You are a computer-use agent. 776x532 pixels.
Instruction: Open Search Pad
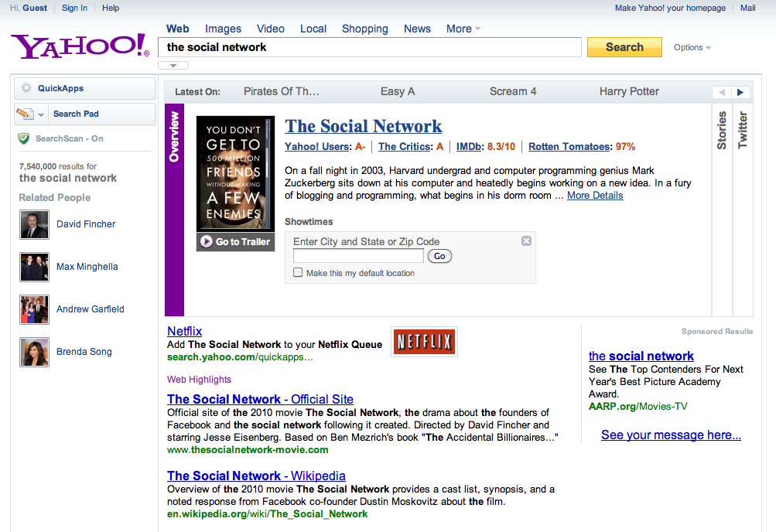(x=84, y=114)
